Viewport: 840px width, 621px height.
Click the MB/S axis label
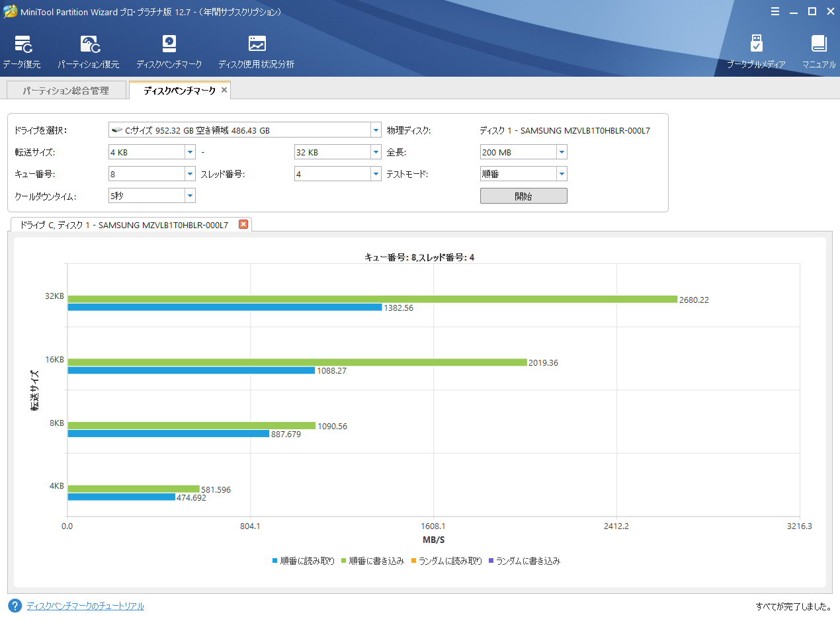pyautogui.click(x=433, y=540)
